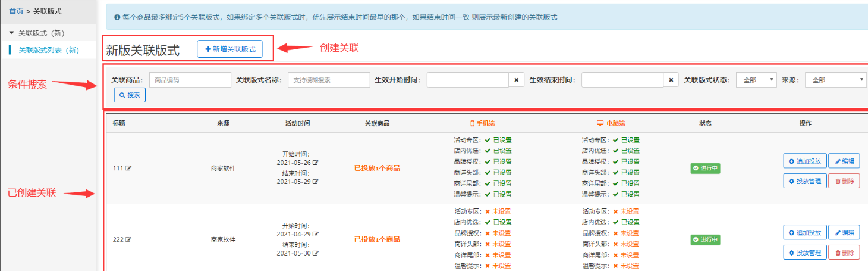Open the 关联版式状态 dropdown
868x271 pixels.
tap(756, 80)
